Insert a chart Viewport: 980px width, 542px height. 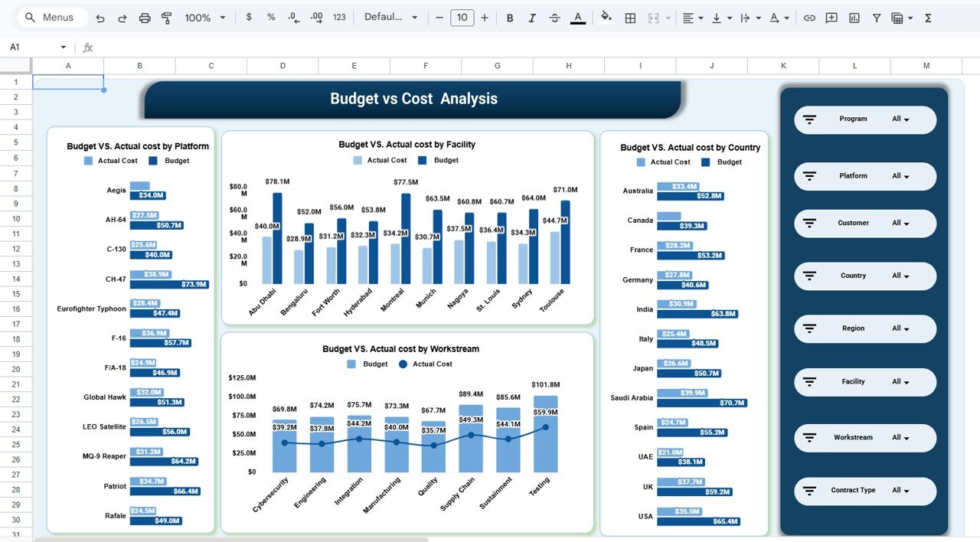854,17
